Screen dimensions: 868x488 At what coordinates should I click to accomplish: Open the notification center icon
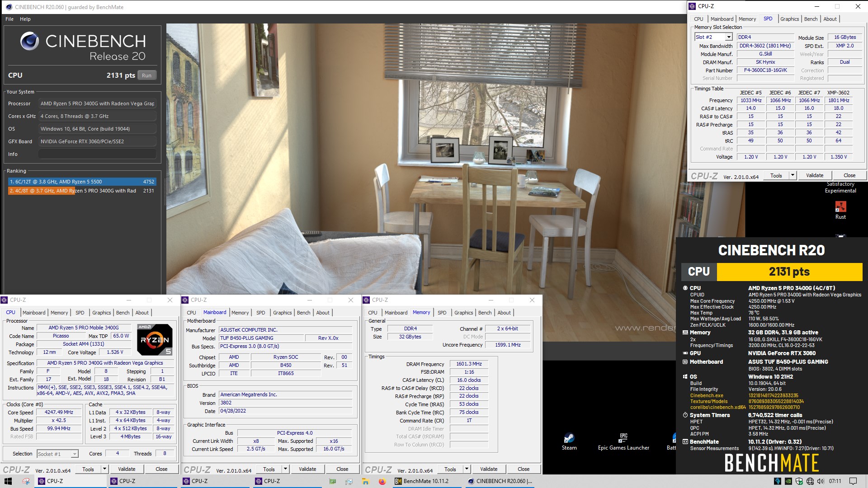[x=853, y=481]
